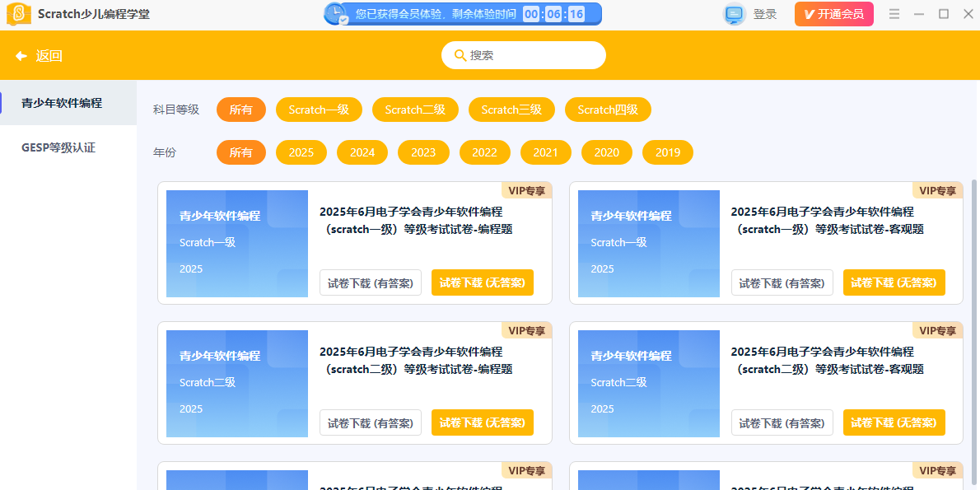Image resolution: width=980 pixels, height=490 pixels.
Task: Open the hamburger menu icon in title bar
Action: tap(894, 14)
